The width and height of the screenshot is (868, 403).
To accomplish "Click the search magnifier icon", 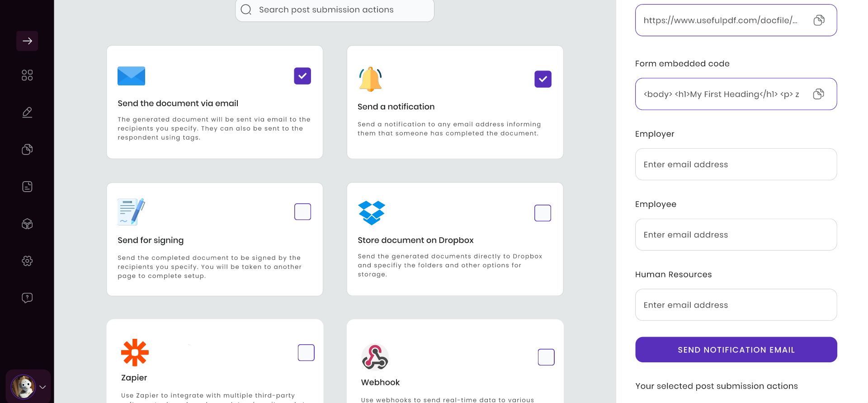I will point(246,9).
